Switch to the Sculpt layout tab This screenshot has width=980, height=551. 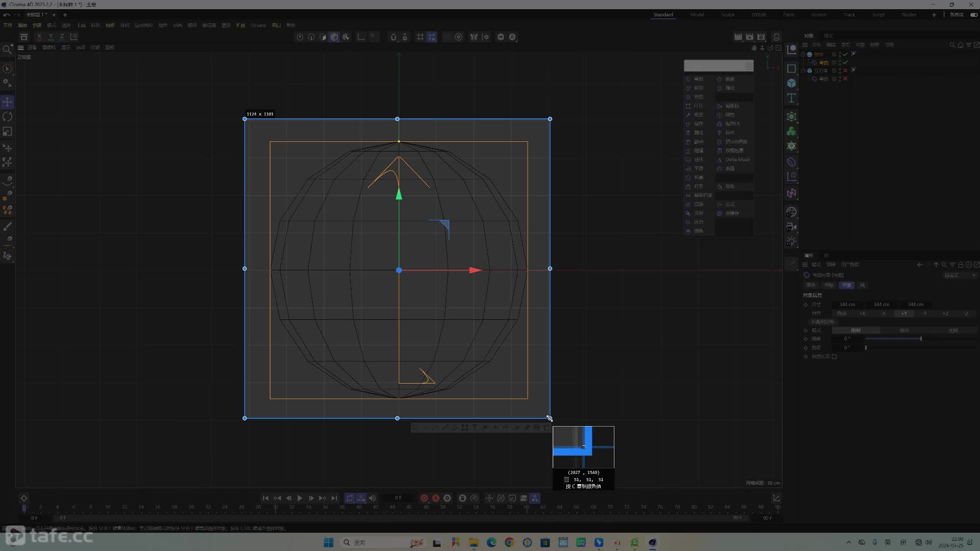point(728,15)
